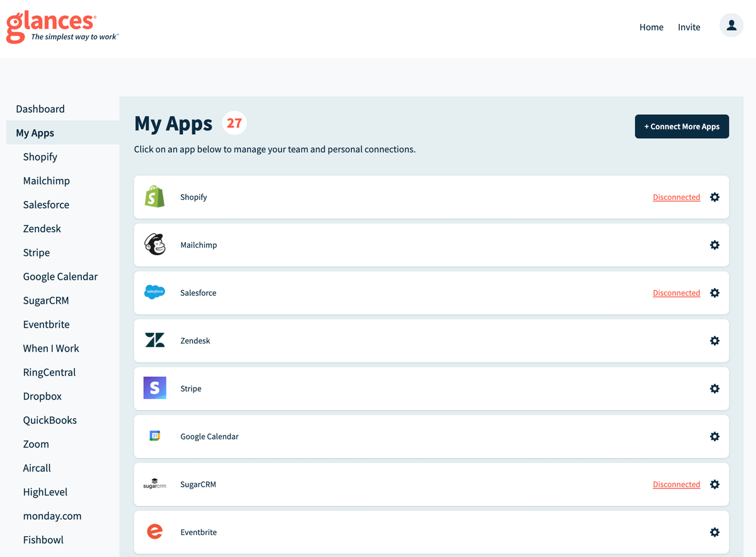Open Stripe in the sidebar list
Viewport: 756px width, 557px height.
pyautogui.click(x=37, y=253)
